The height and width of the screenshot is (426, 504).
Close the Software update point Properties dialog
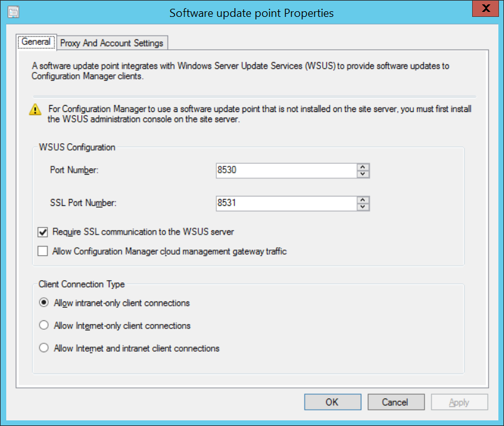(486, 8)
